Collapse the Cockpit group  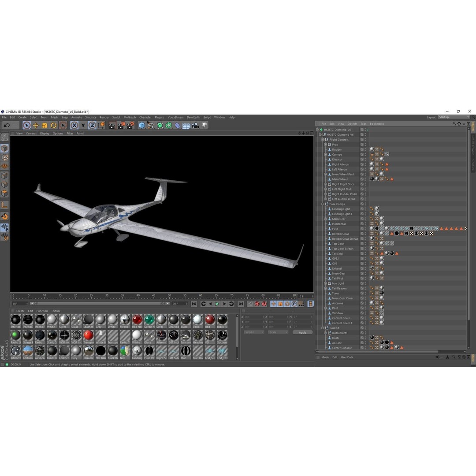coord(323,328)
